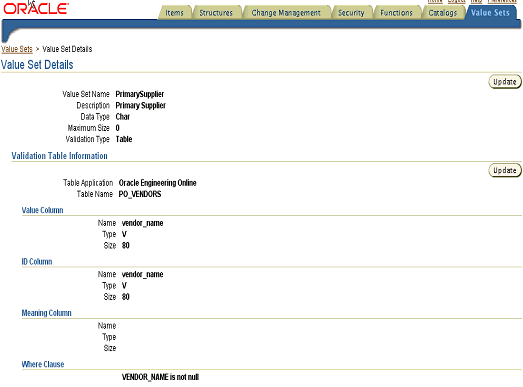Click the Where Clause section heading
This screenshot has width=523, height=387.
coord(43,364)
